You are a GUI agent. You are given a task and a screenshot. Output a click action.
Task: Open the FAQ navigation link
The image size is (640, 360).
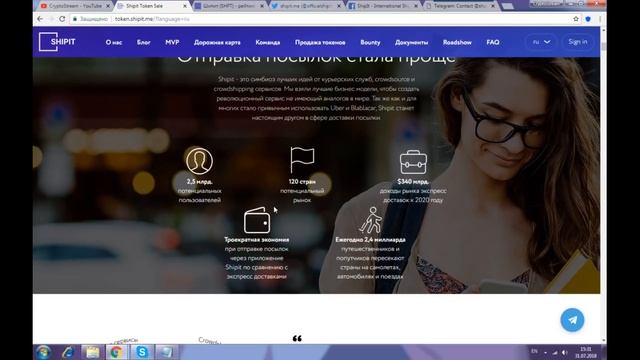click(493, 42)
